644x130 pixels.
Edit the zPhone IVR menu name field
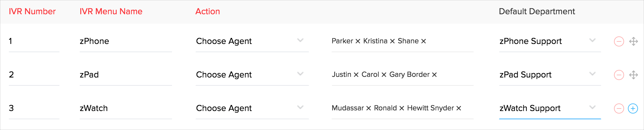tap(125, 41)
